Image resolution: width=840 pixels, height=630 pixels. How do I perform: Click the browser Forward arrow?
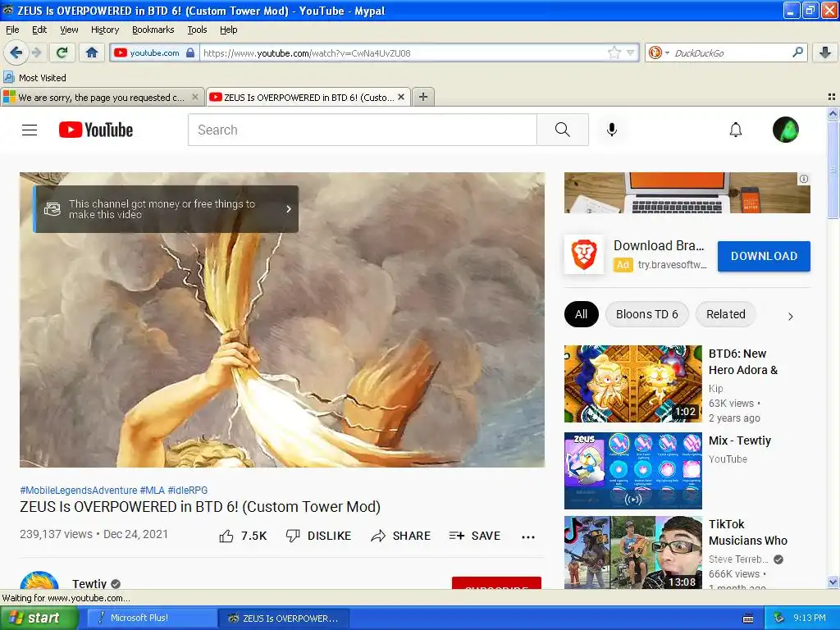pyautogui.click(x=36, y=52)
